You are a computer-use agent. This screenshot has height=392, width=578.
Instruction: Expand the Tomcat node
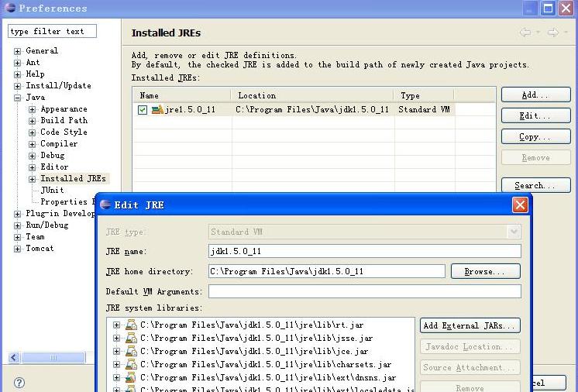(x=17, y=249)
